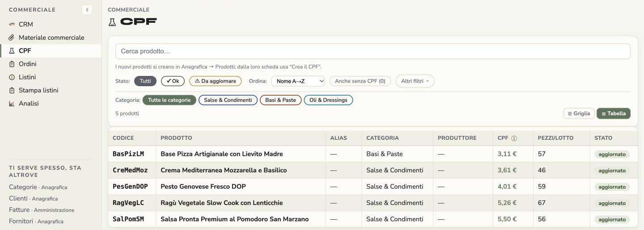
Task: Open product code SalPomSM
Action: [128, 219]
